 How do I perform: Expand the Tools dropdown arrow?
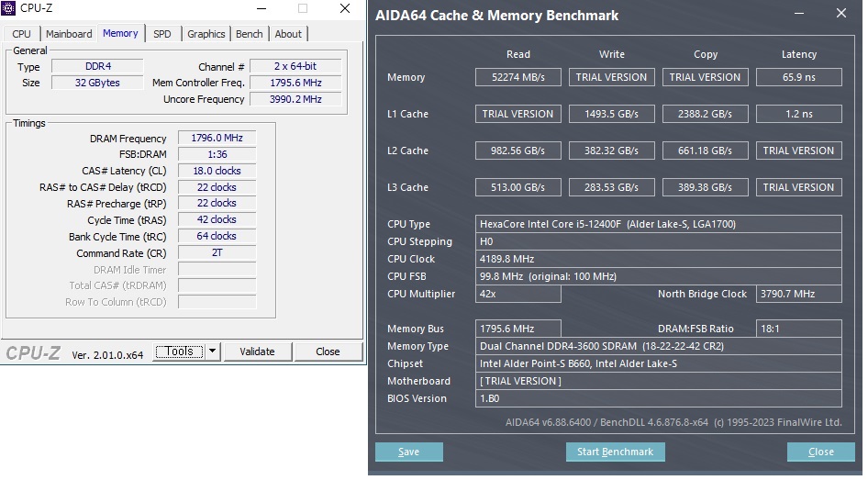click(x=213, y=352)
